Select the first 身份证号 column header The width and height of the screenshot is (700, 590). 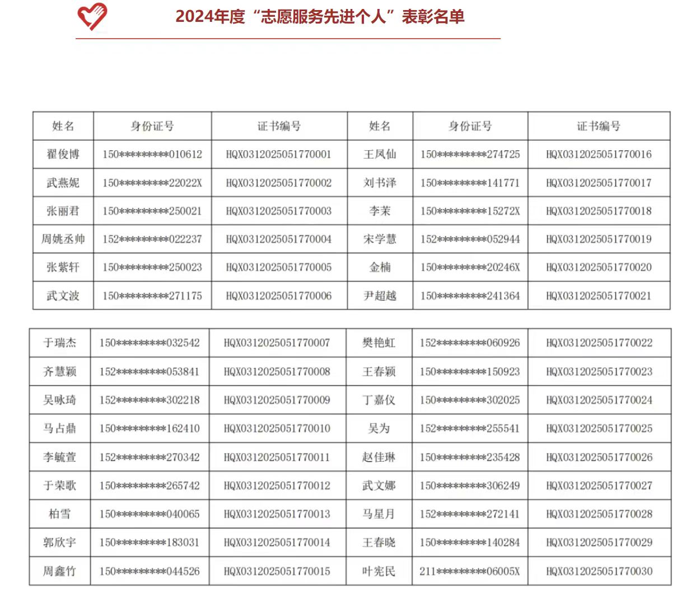click(152, 126)
